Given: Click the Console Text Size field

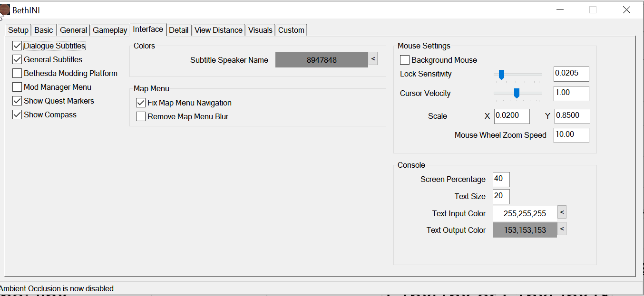Looking at the screenshot, I should click(x=501, y=197).
